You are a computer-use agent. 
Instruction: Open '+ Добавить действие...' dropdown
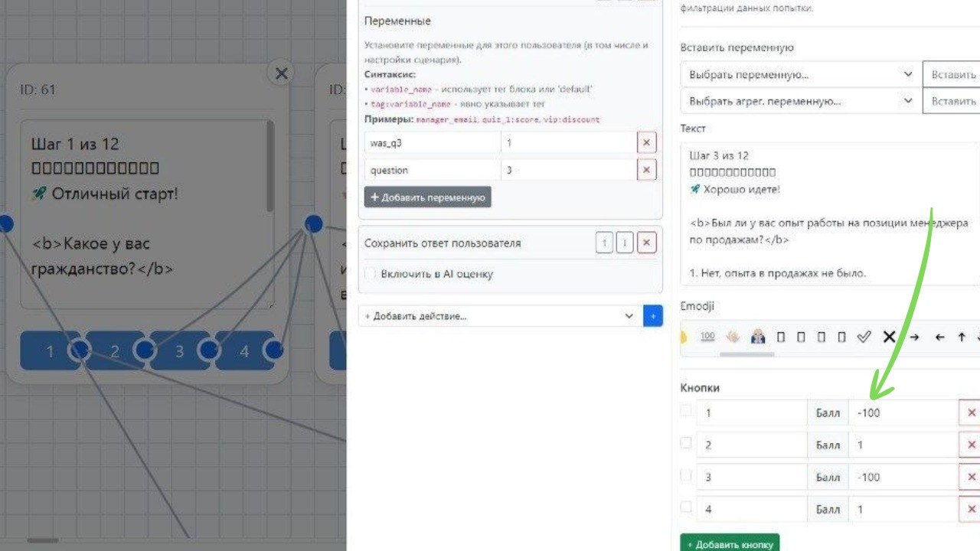click(500, 315)
